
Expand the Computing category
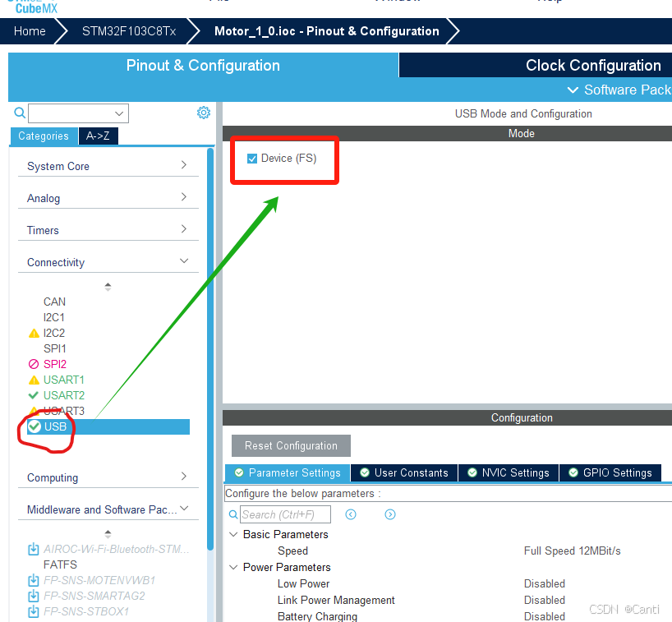pos(108,477)
